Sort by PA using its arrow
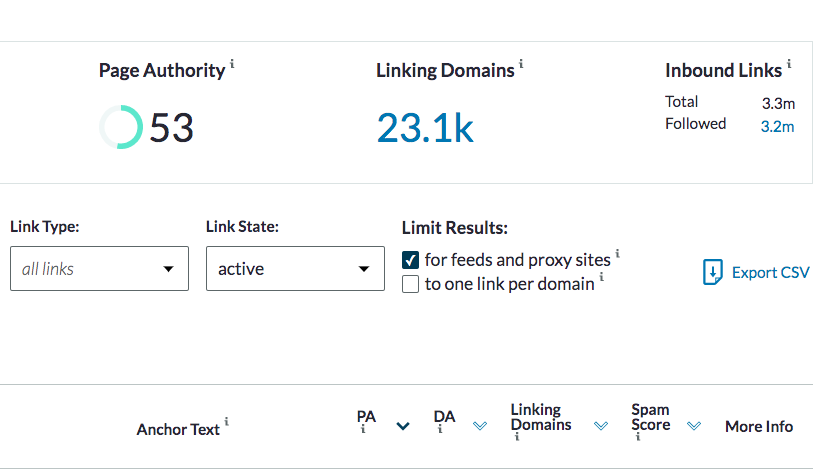This screenshot has width=821, height=469. click(x=403, y=426)
